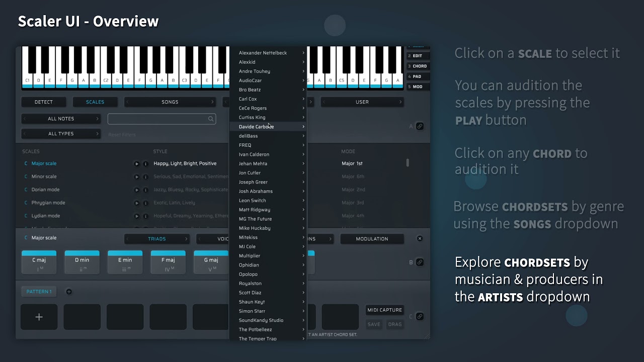644x362 pixels.
Task: Audition the F maj chord pad
Action: pos(168,262)
